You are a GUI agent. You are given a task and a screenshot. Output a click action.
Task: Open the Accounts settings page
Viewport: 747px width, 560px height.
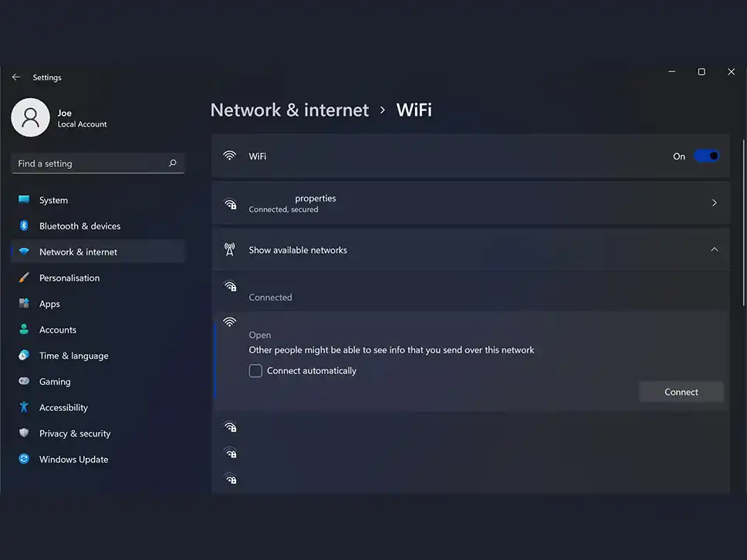coord(58,330)
